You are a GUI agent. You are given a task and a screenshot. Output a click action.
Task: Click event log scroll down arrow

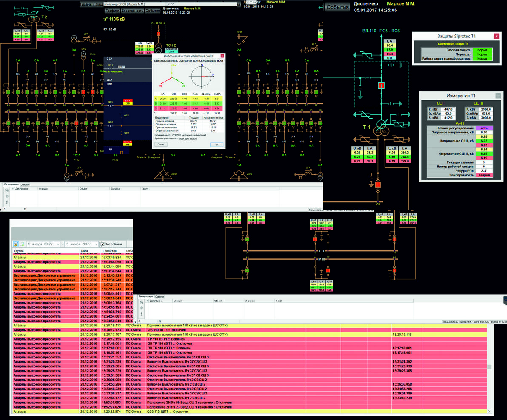click(489, 411)
